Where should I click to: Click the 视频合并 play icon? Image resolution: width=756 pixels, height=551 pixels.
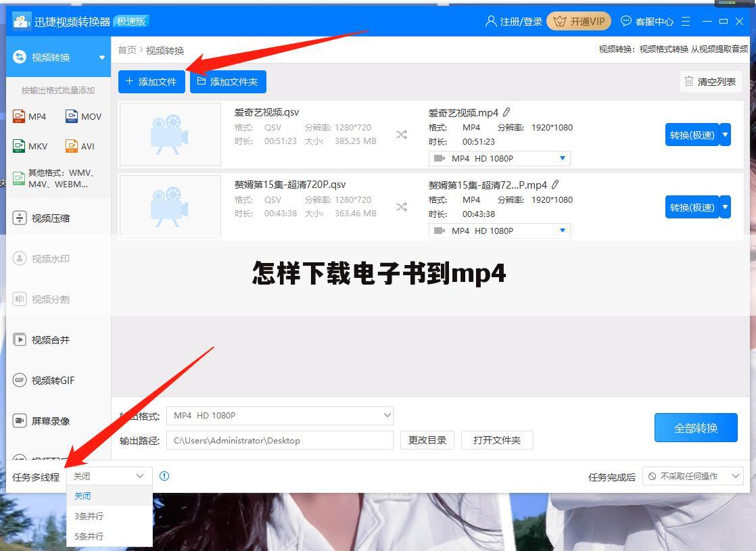tap(20, 339)
